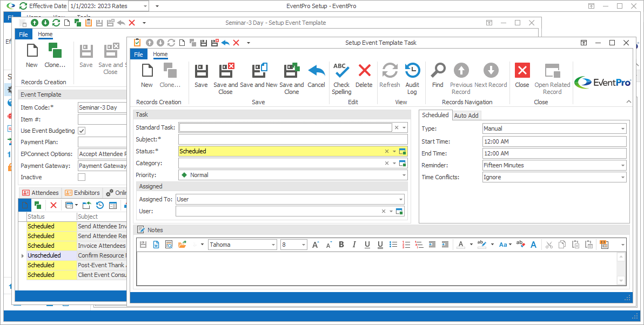Click the font color A in Notes
The image size is (644, 325).
click(x=461, y=245)
